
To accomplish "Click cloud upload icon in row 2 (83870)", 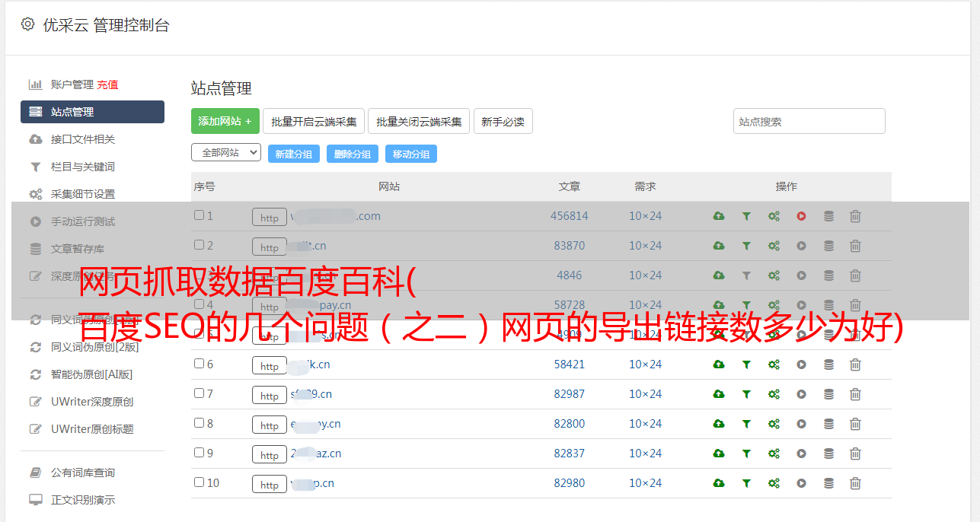I will [719, 246].
